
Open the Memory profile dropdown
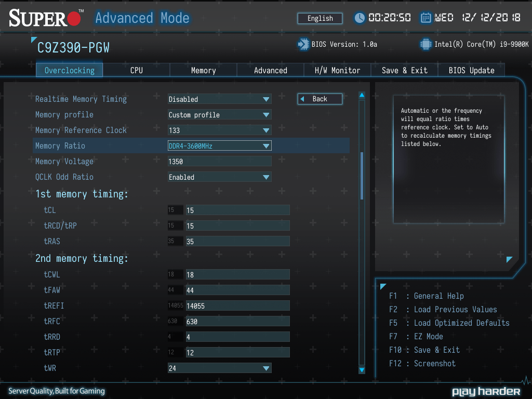[x=220, y=115]
